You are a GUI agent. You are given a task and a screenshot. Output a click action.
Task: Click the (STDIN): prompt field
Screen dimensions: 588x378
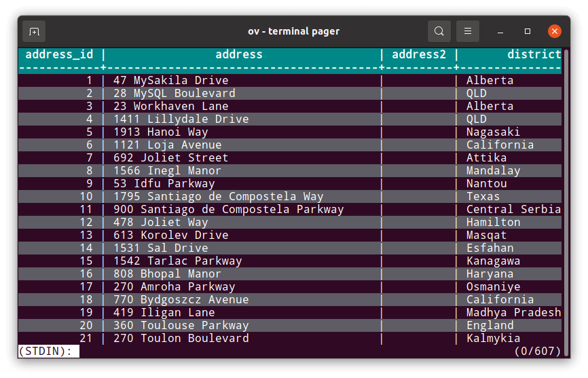[x=49, y=352]
